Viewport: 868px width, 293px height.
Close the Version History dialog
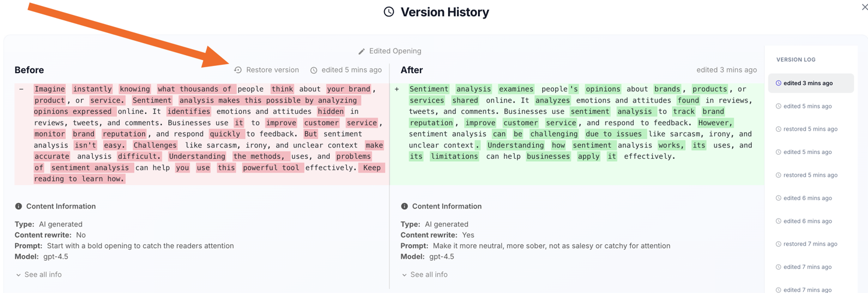(x=864, y=7)
